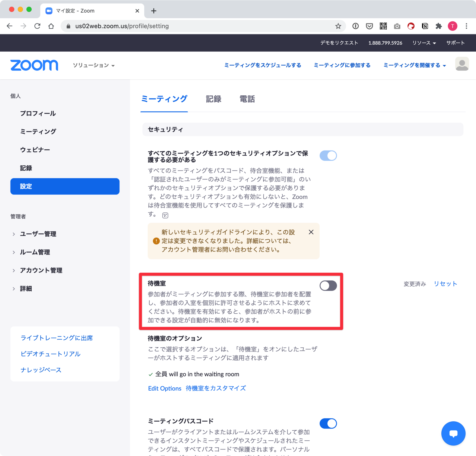
Task: Disable the ミーティングパスコード toggle
Action: tap(328, 423)
